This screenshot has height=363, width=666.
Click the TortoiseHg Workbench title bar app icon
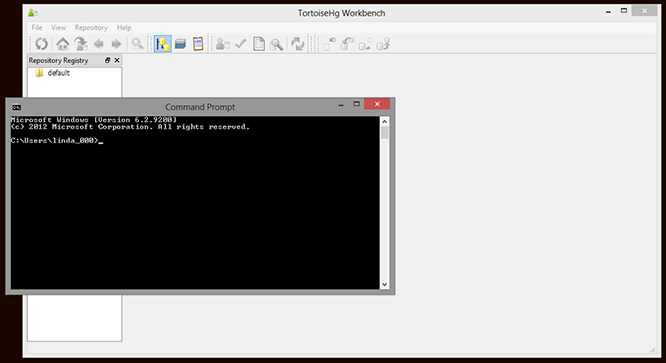(33, 13)
